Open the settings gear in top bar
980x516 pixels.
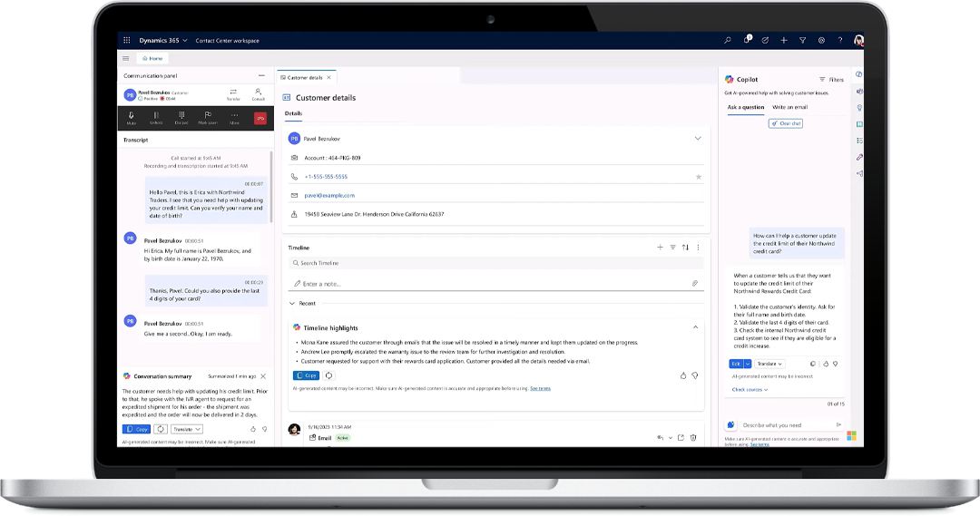821,40
